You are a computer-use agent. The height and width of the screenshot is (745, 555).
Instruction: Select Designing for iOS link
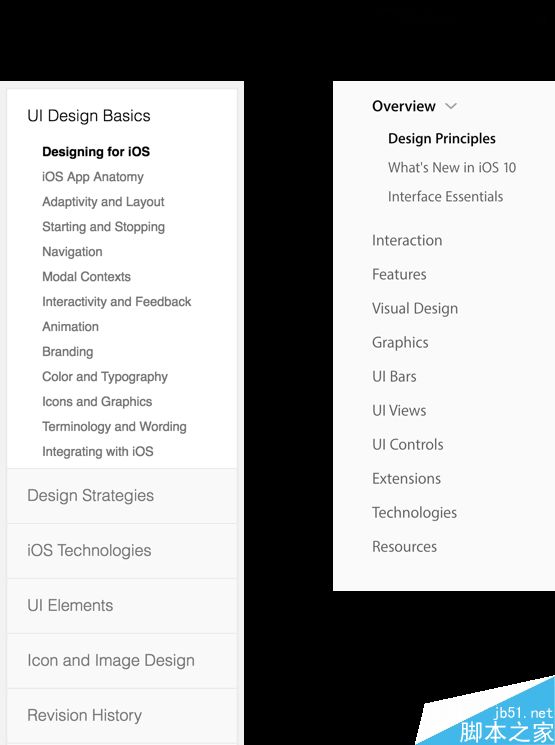point(96,152)
